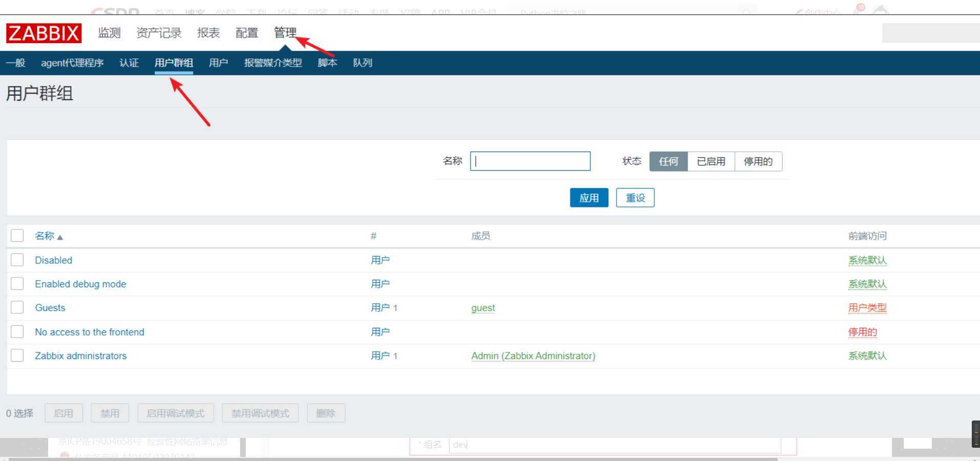
Task: Click 系统默认 in Enabled debug mode row
Action: point(867,284)
